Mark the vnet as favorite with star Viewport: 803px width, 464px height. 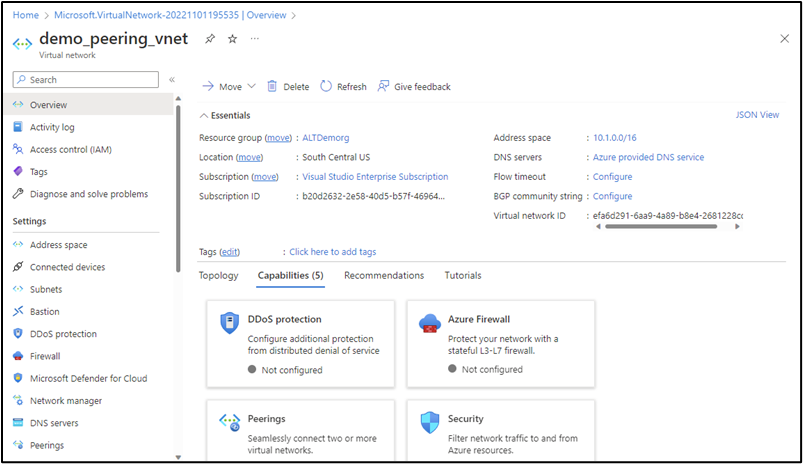(232, 39)
